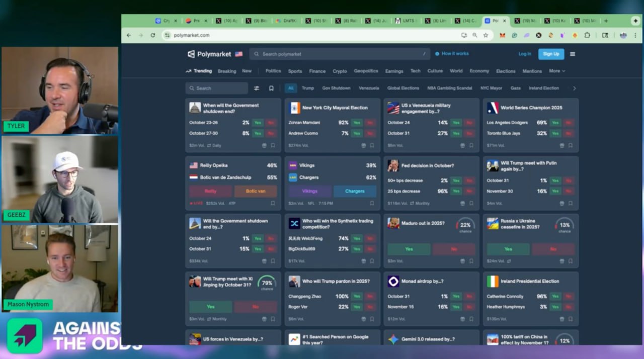Toggle bookmark on Ireland Presidential Election card
The height and width of the screenshot is (359, 644).
[571, 319]
